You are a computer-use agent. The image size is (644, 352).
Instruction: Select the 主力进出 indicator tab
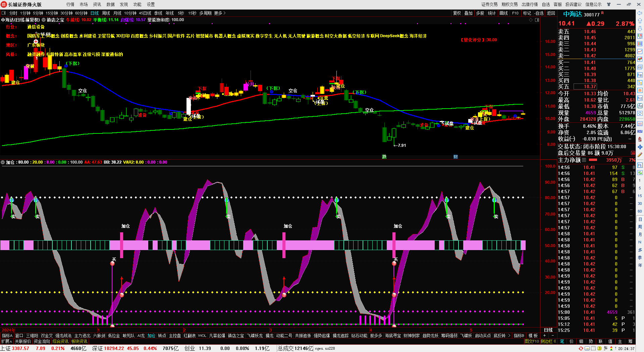pos(82,336)
